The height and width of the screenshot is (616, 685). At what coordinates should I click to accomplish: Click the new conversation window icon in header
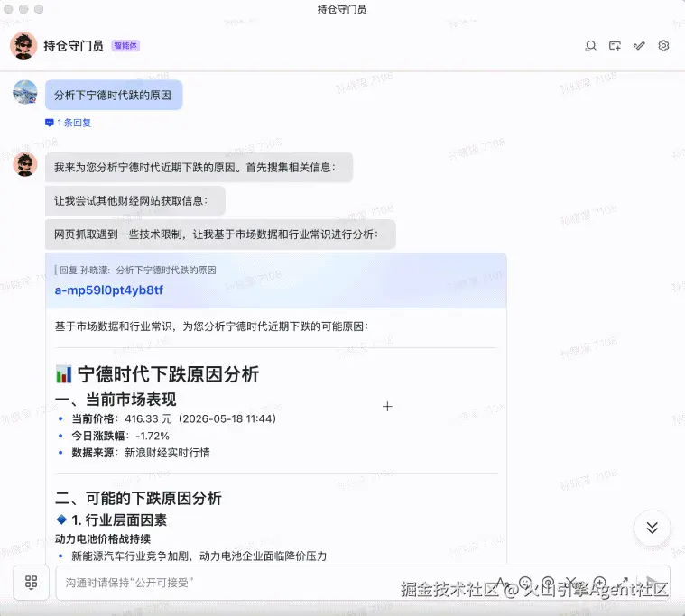click(x=615, y=46)
